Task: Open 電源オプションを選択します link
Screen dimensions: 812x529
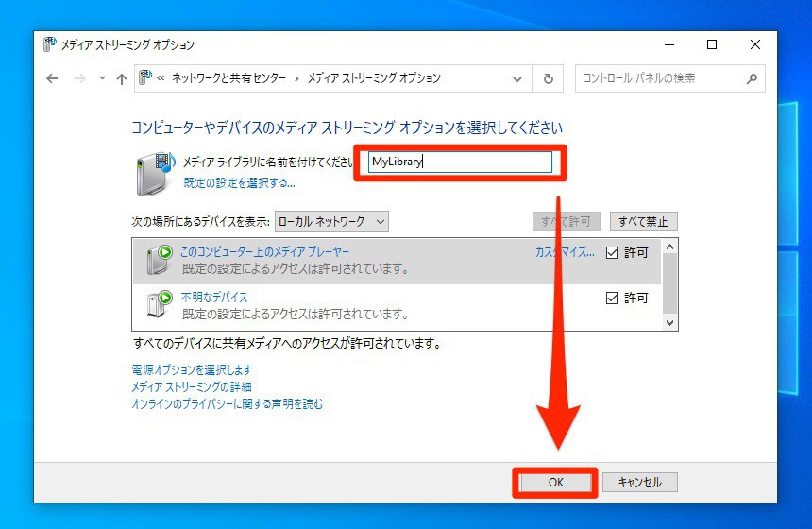Action: pyautogui.click(x=192, y=370)
